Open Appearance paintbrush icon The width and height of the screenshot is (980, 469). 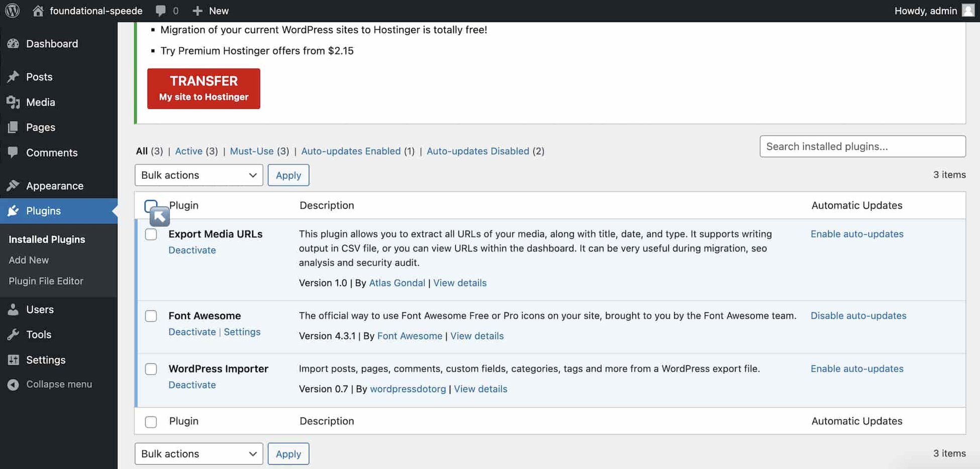pyautogui.click(x=14, y=185)
